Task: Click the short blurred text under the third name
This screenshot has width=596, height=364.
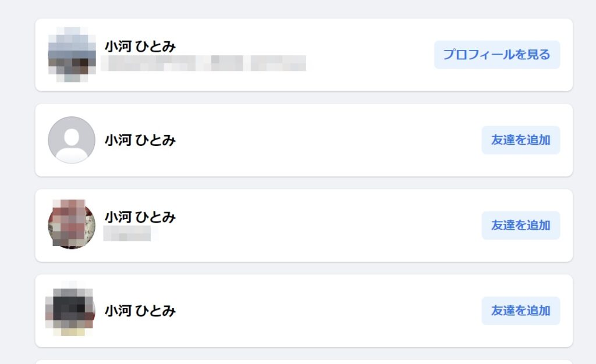Action: coord(127,233)
